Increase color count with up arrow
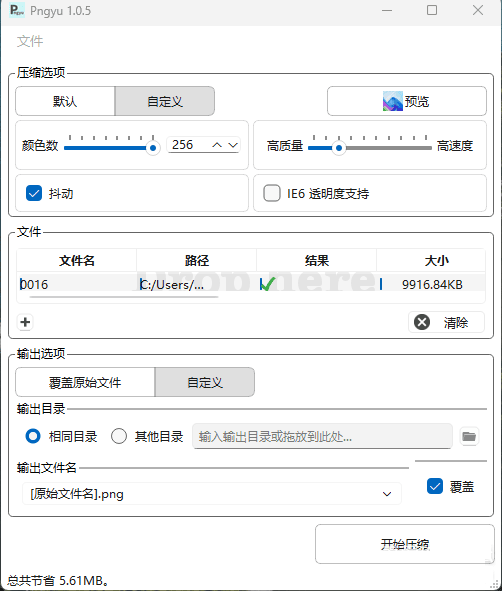The height and width of the screenshot is (591, 502). (x=217, y=145)
